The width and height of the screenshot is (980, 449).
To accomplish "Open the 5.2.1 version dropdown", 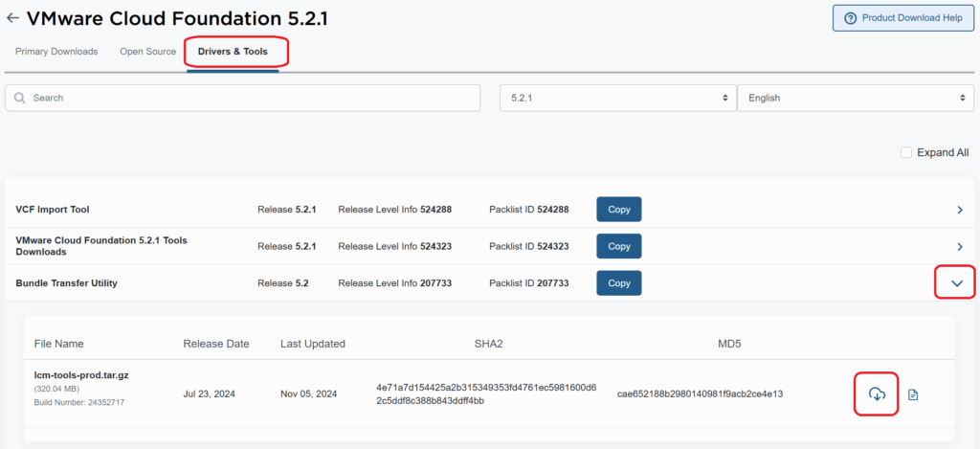I will [616, 98].
